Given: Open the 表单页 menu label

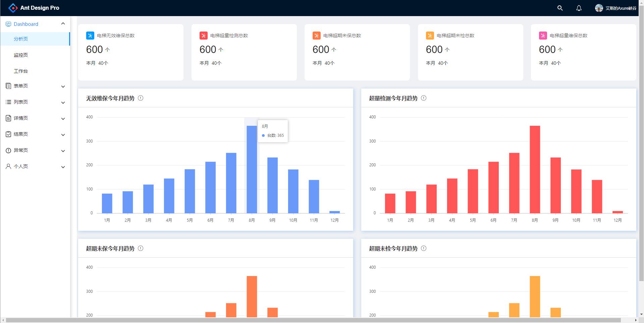Looking at the screenshot, I should click(x=21, y=86).
